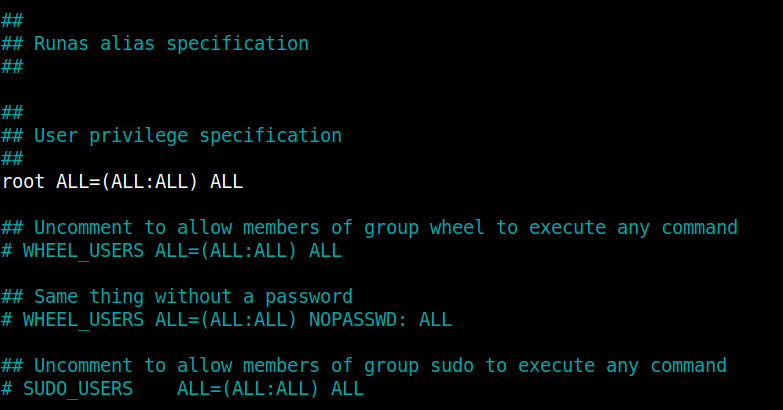Place cursor on "User privilege specification" heading
Viewport: 783px width, 410px height.
tap(188, 135)
